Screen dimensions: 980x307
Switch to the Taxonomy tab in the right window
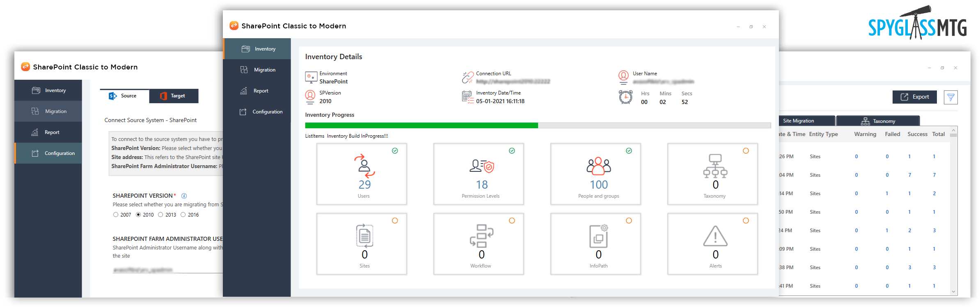(x=878, y=121)
